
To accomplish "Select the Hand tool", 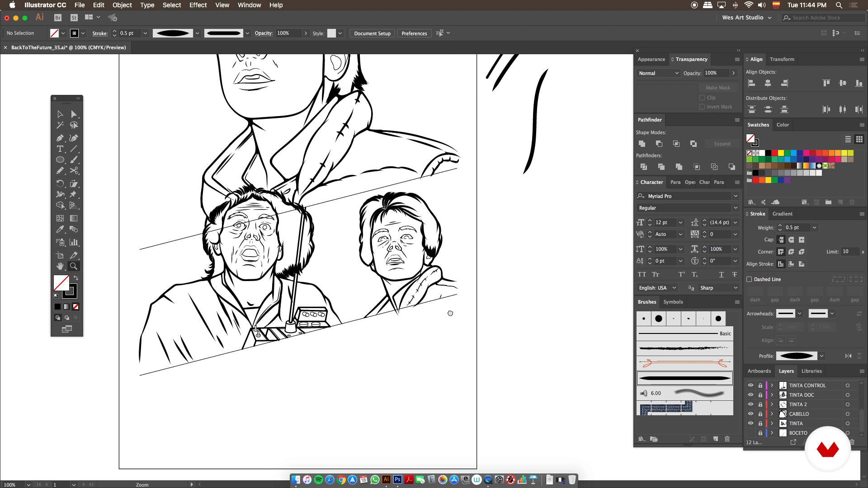I will [60, 266].
